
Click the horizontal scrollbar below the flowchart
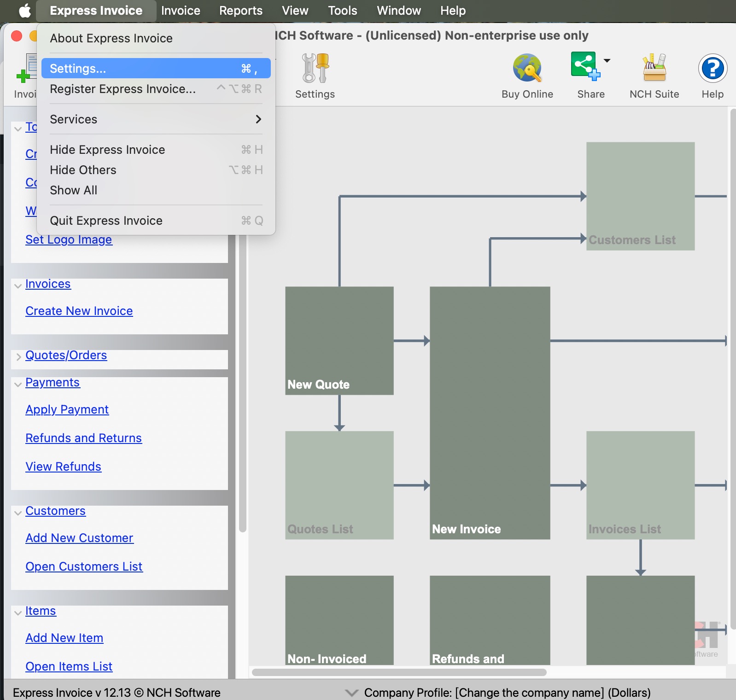tap(399, 672)
